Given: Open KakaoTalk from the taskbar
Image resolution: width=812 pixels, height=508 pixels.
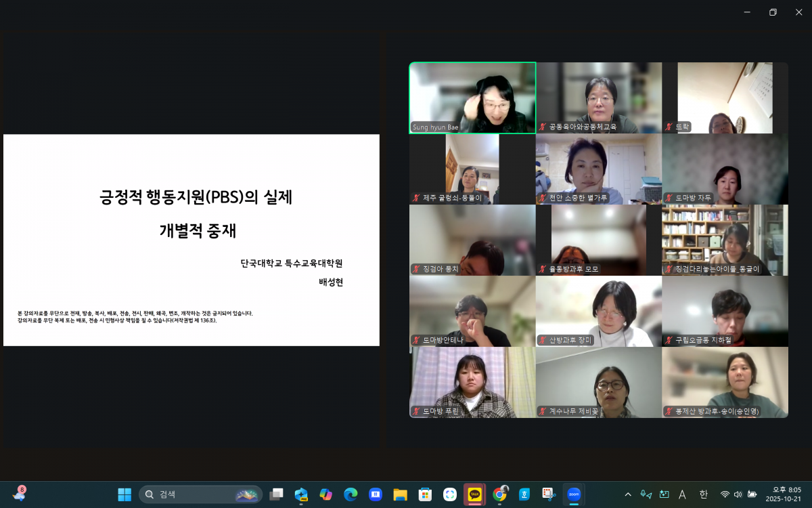Looking at the screenshot, I should [x=474, y=494].
